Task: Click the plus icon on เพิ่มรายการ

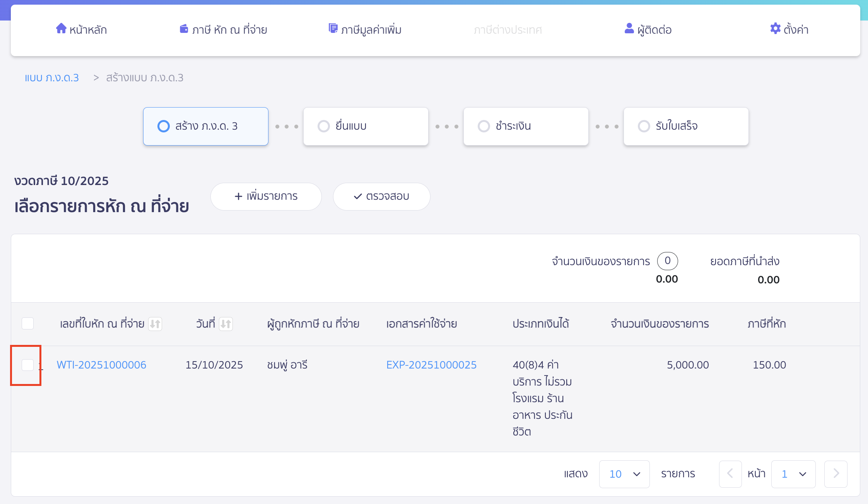Action: 238,196
